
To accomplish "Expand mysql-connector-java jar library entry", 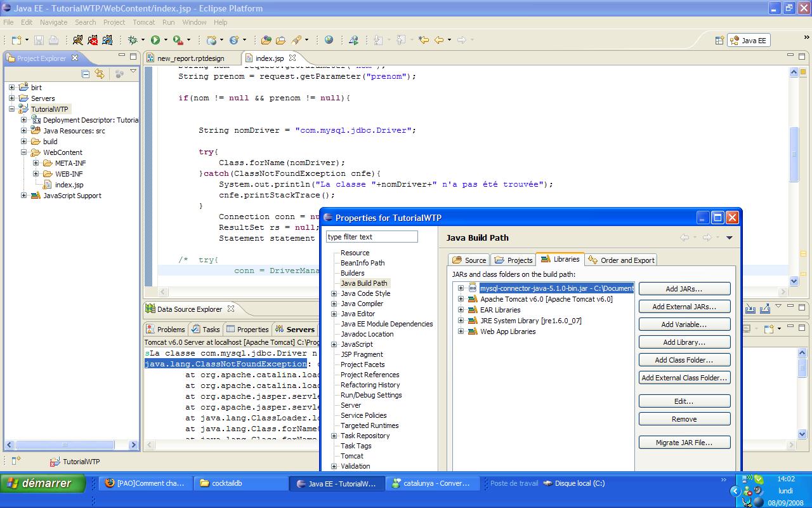I will click(461, 288).
